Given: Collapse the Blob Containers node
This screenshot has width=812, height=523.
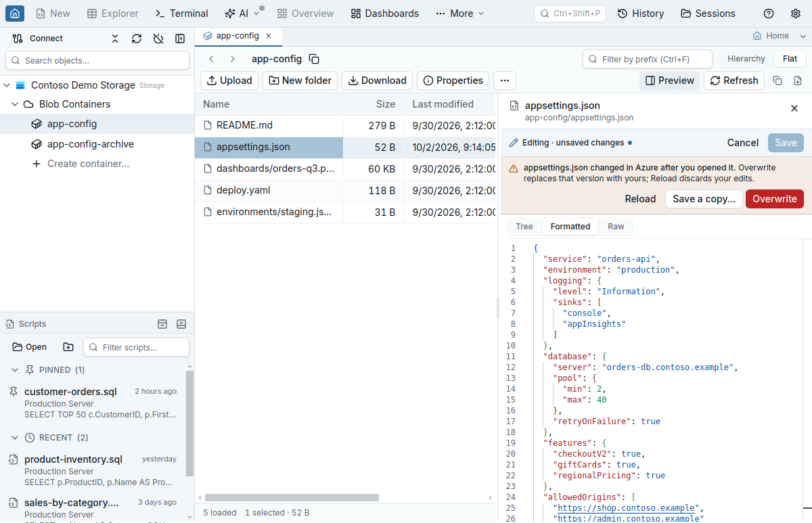Looking at the screenshot, I should (15, 104).
